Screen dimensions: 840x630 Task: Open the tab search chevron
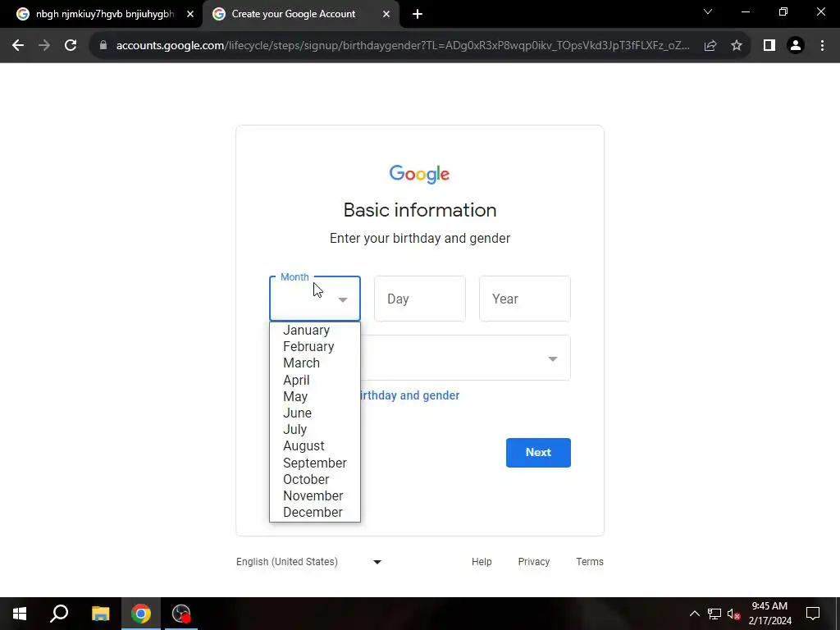tap(708, 11)
